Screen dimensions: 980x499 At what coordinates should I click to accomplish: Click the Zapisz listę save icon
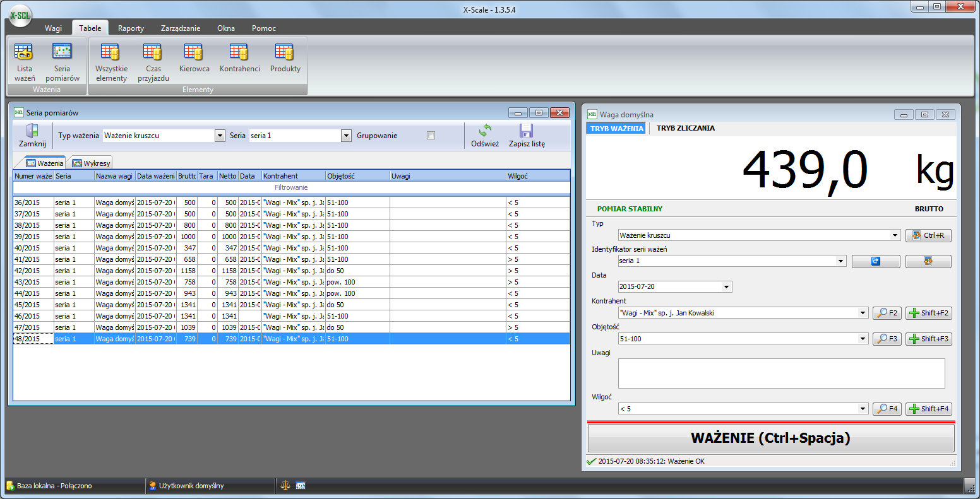click(527, 131)
